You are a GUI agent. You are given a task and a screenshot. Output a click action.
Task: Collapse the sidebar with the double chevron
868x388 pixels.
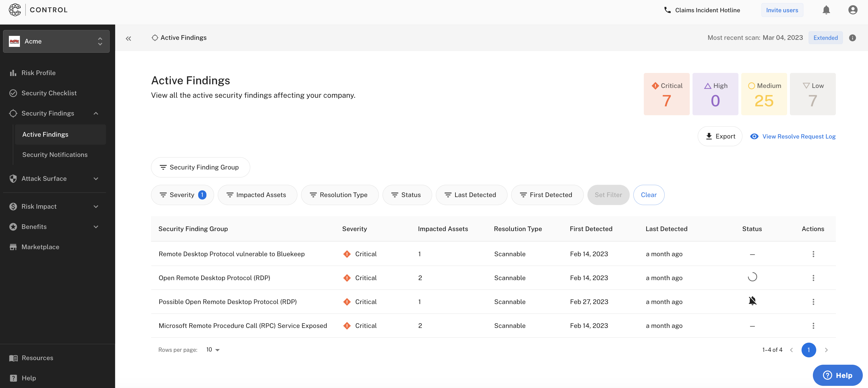coord(128,38)
